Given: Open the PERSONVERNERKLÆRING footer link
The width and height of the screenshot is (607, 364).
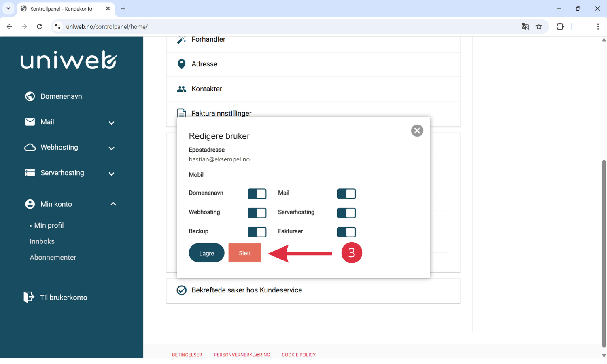Looking at the screenshot, I should point(242,355).
